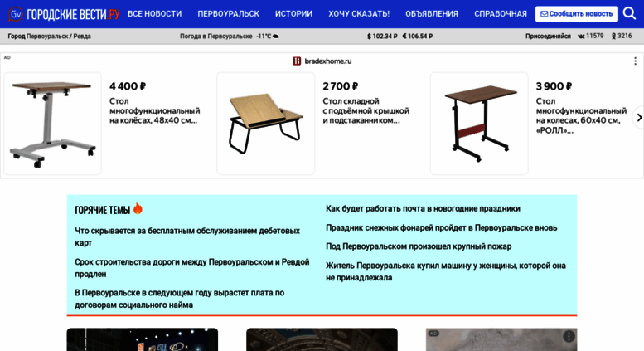Open the ВСЕ НОВОСТИ menu item
The image size is (644, 351).
coord(154,14)
